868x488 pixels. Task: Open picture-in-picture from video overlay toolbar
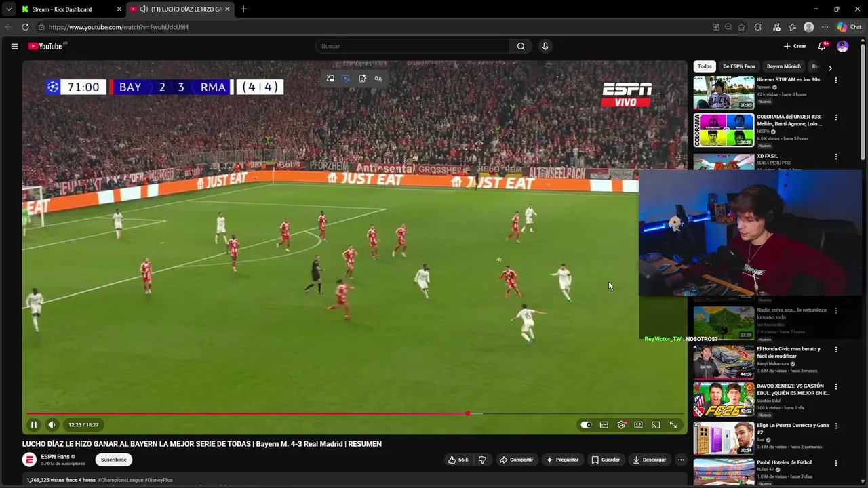tap(330, 79)
